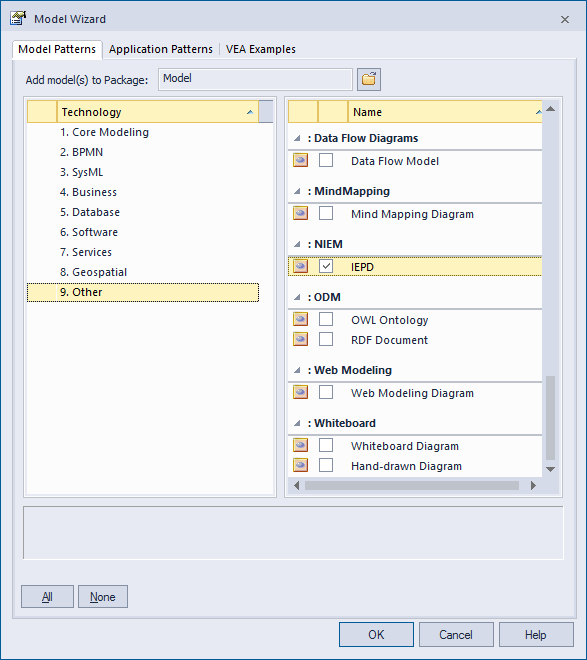
Task: Open the package browse folder icon
Action: click(369, 79)
